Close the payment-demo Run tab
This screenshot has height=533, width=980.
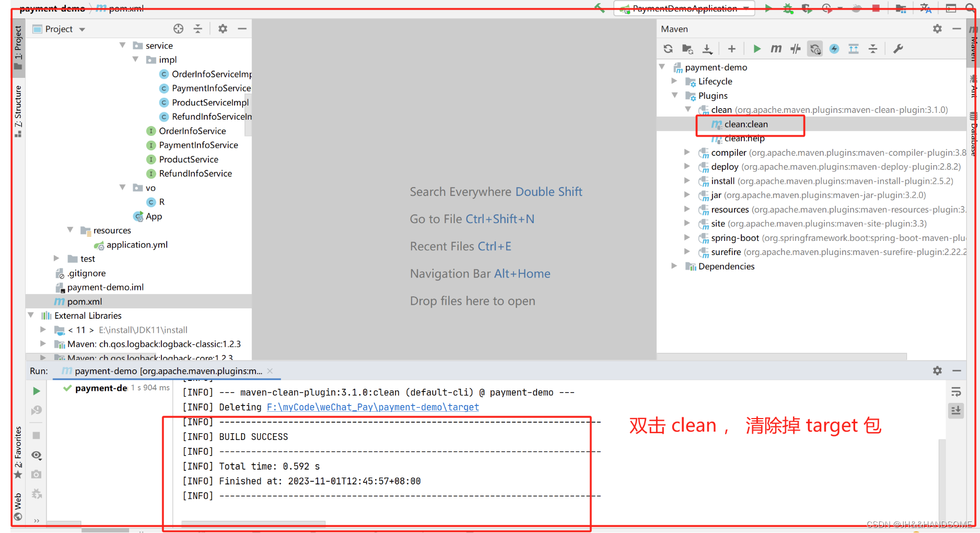click(x=270, y=371)
